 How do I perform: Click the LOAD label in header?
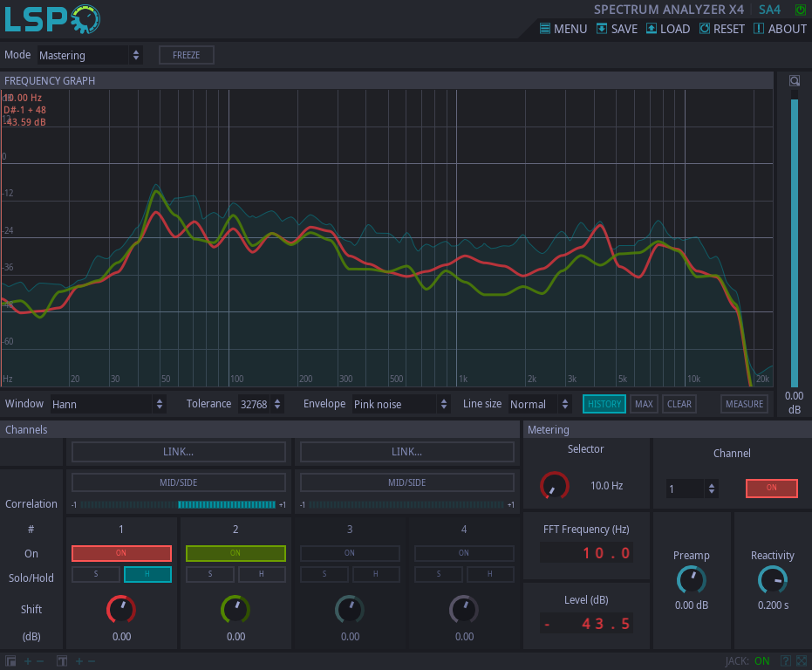click(x=675, y=29)
